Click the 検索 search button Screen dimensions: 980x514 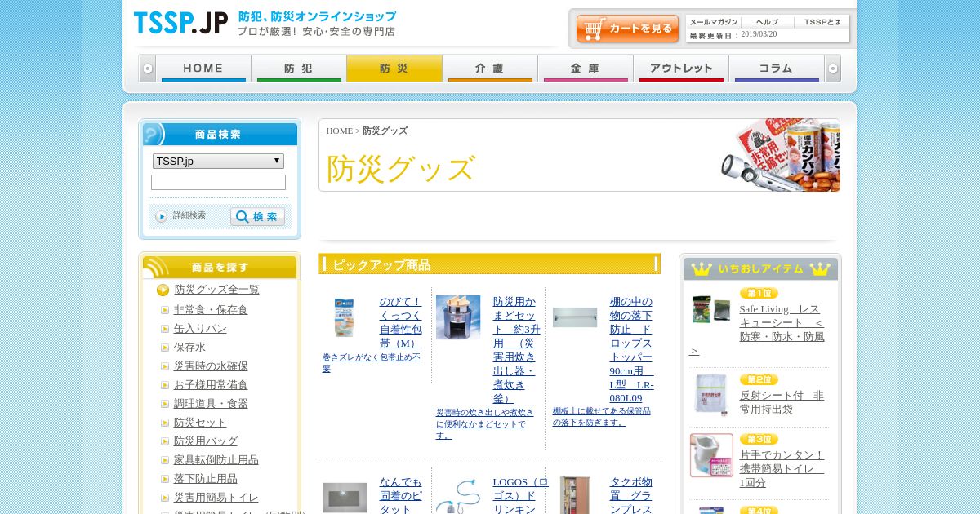pyautogui.click(x=257, y=216)
